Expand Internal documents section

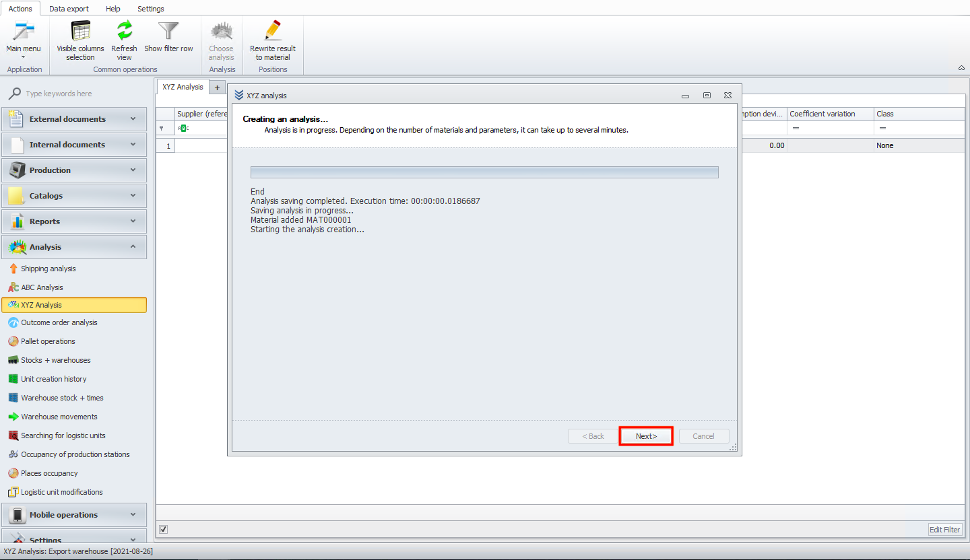[74, 145]
